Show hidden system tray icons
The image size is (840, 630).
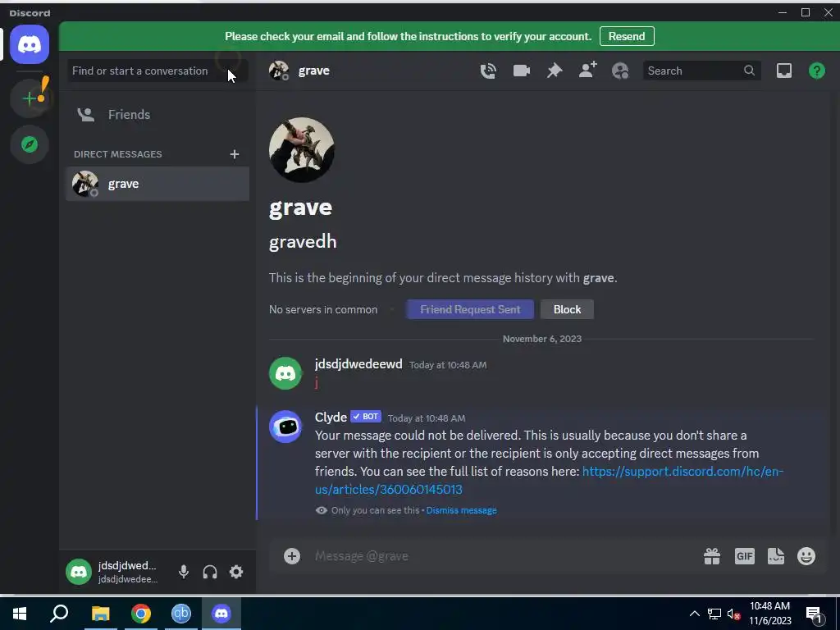694,614
